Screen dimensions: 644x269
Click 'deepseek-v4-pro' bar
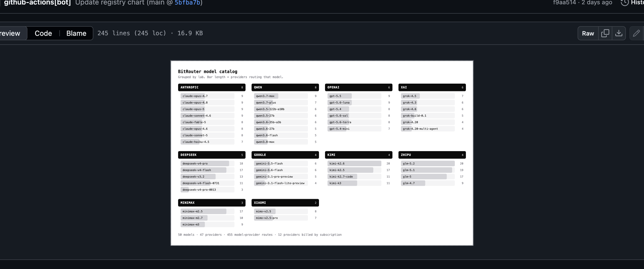[205, 164]
